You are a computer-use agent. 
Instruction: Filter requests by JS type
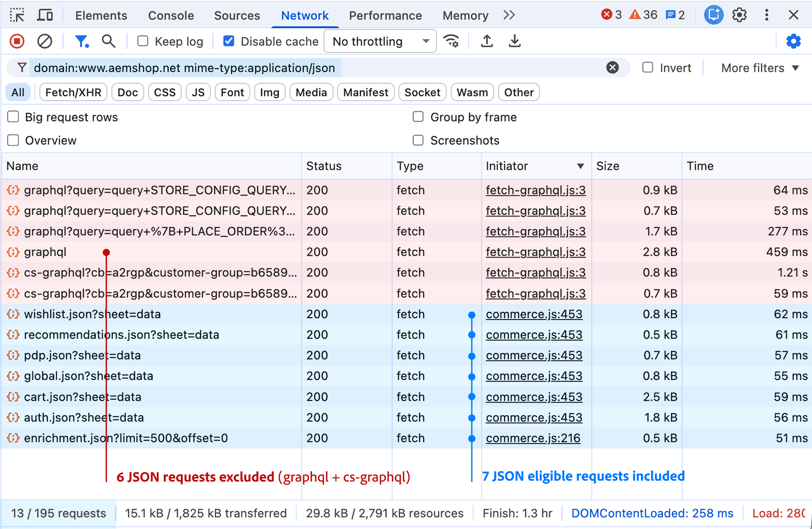coord(198,92)
